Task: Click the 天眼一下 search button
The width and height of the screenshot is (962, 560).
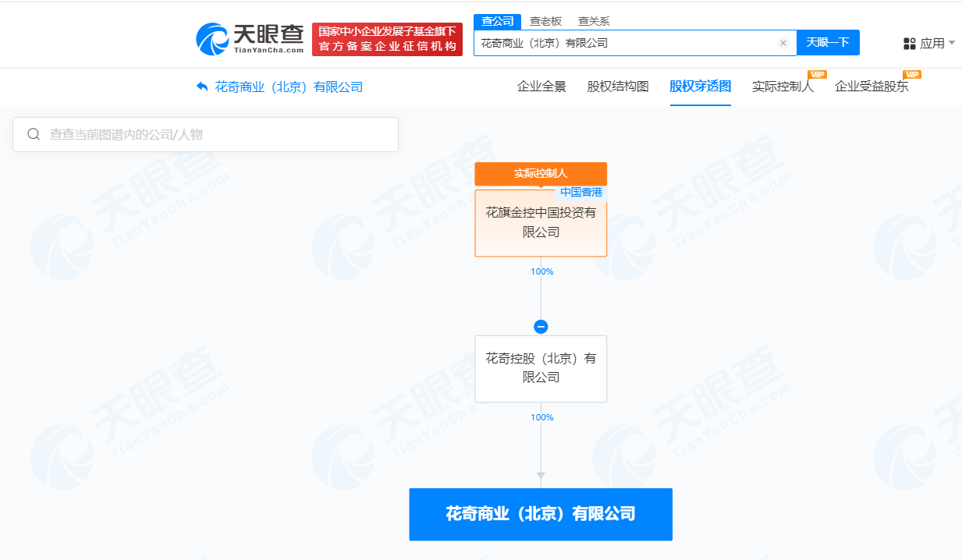Action: pos(828,43)
